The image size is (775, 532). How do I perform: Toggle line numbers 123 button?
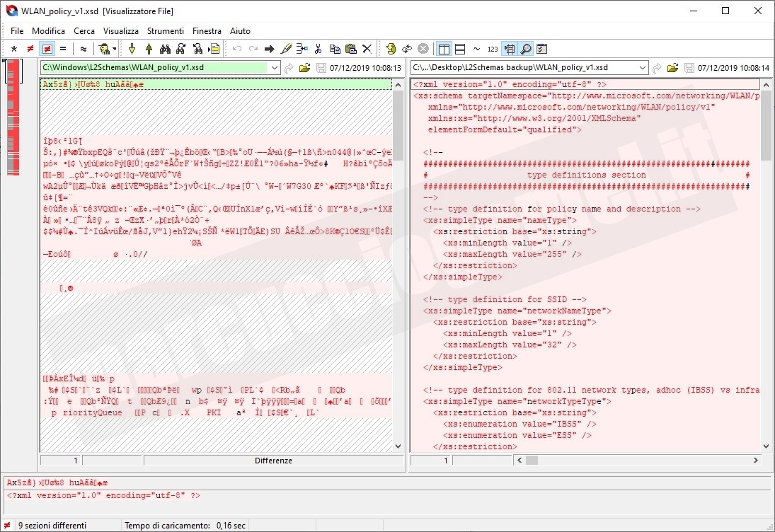tap(493, 49)
